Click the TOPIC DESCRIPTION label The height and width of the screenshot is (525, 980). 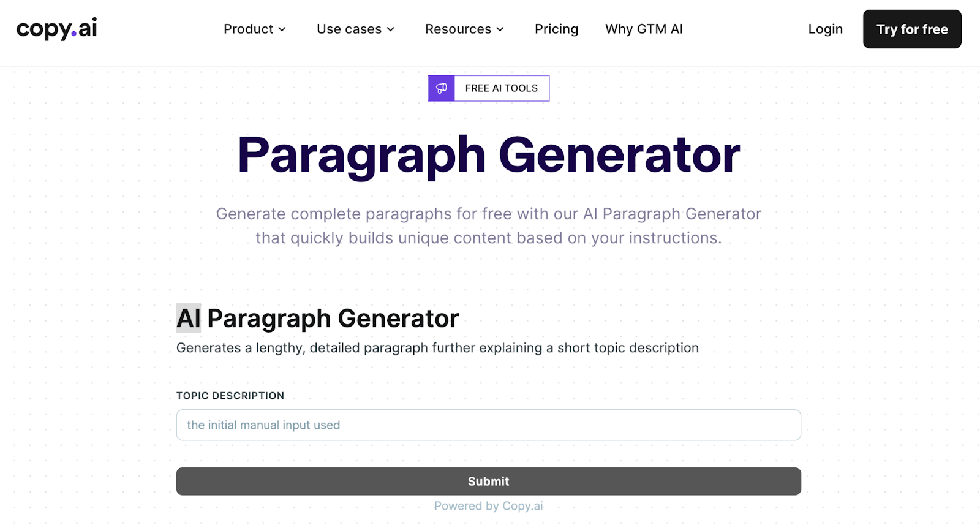(230, 396)
